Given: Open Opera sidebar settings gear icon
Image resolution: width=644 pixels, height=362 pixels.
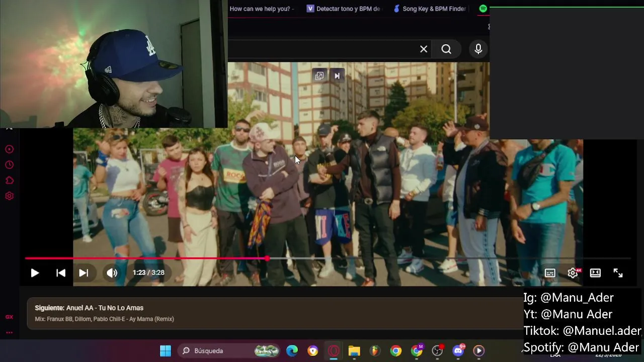Looking at the screenshot, I should [9, 196].
